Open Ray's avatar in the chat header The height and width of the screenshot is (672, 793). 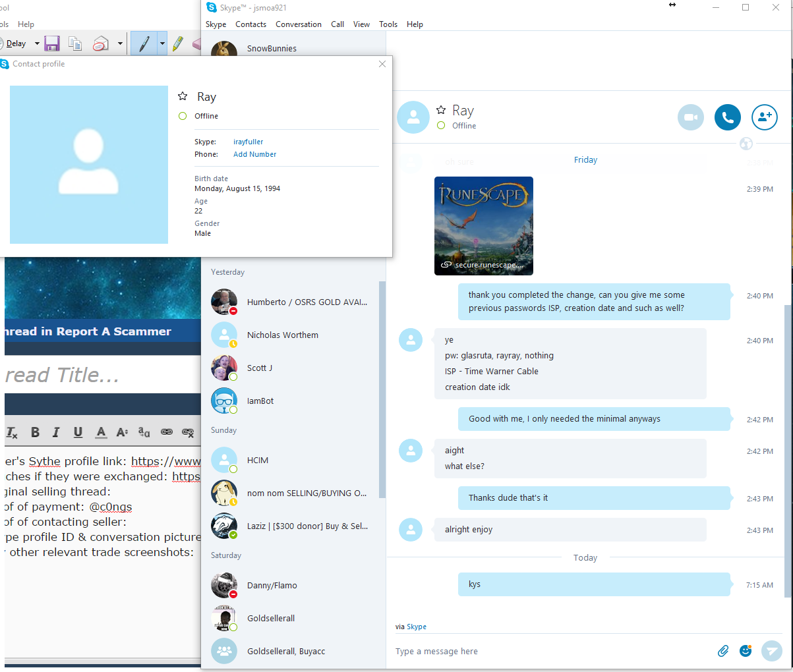pos(413,117)
